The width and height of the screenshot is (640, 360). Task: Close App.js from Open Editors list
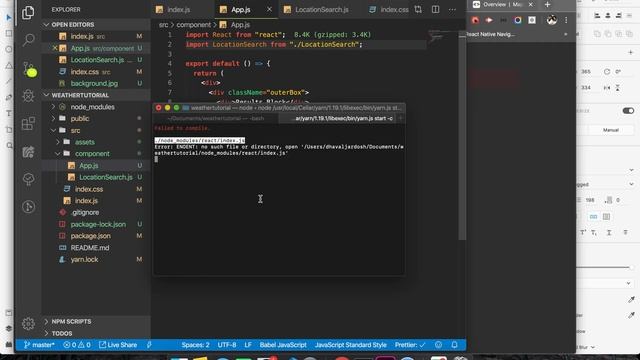[55, 48]
